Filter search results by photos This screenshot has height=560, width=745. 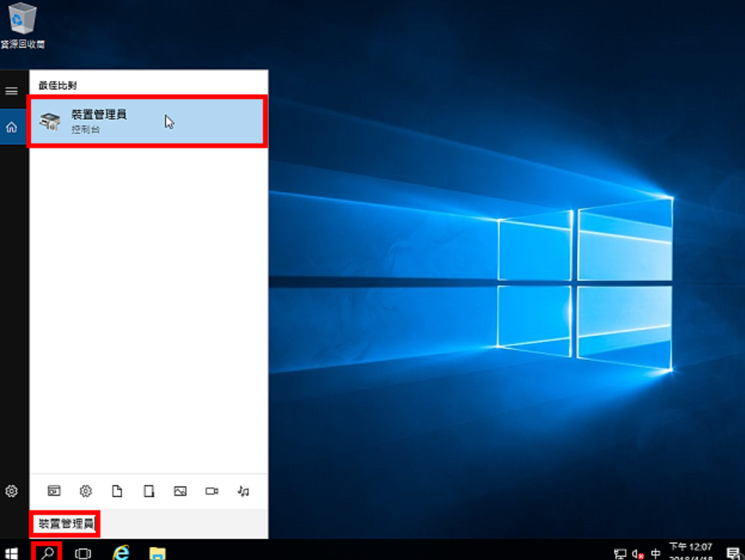click(180, 491)
